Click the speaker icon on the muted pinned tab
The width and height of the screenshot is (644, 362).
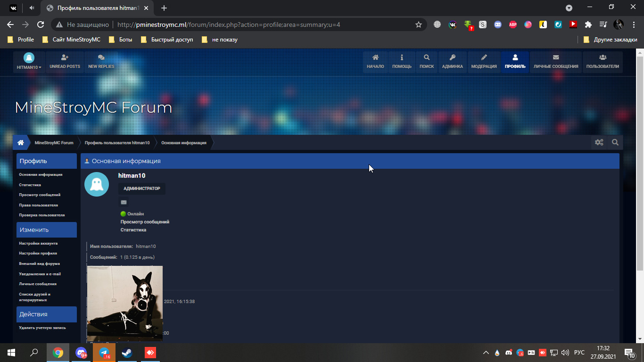point(32,8)
